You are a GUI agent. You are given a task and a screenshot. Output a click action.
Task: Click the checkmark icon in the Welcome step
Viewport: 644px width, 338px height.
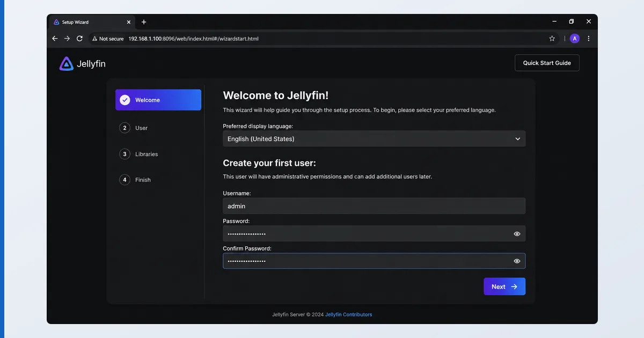pyautogui.click(x=125, y=100)
